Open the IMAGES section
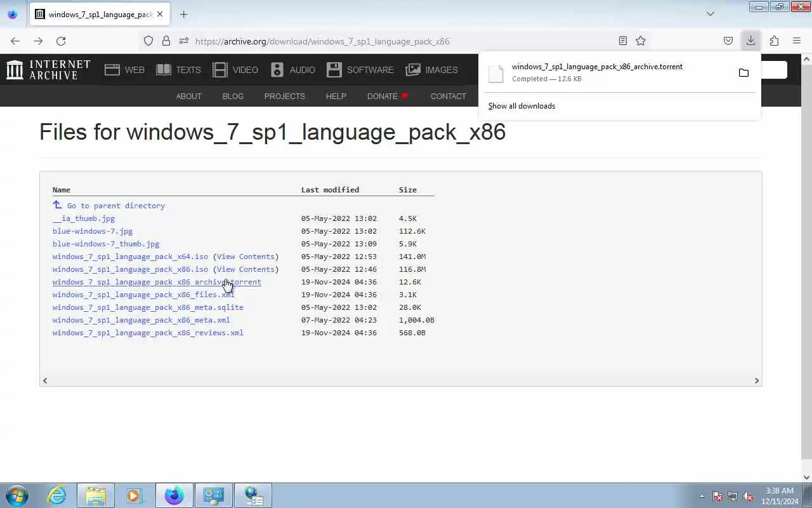Viewport: 812px width, 508px height. coord(432,70)
